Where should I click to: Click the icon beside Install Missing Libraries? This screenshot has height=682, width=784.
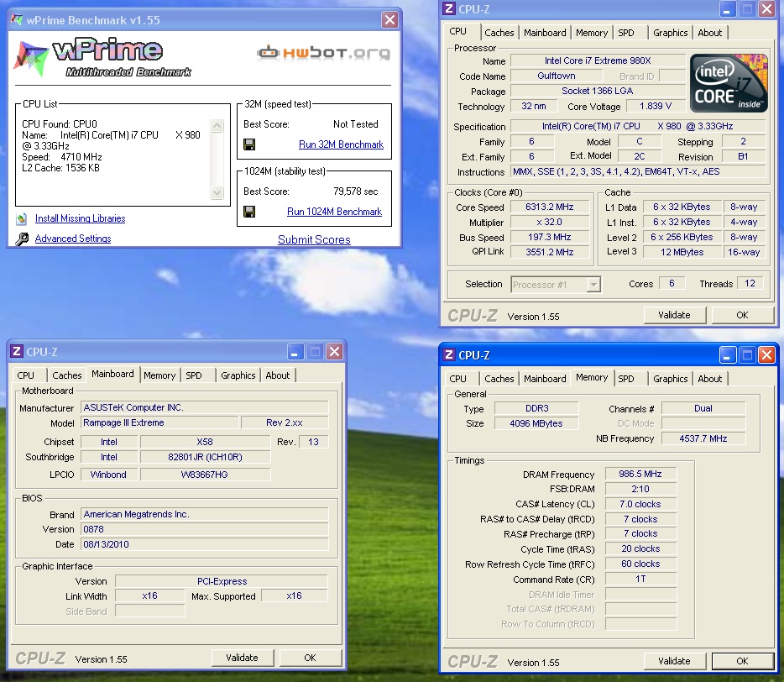click(x=22, y=218)
